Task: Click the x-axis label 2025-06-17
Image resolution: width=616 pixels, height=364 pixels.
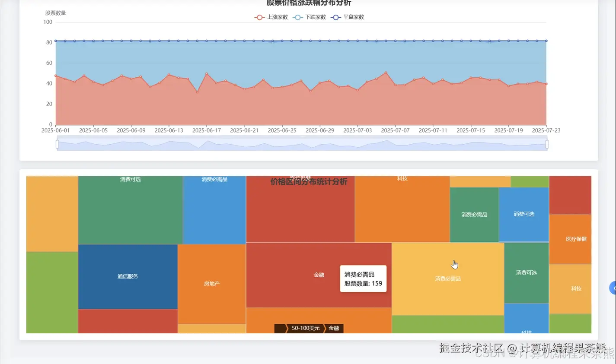Action: point(207,130)
